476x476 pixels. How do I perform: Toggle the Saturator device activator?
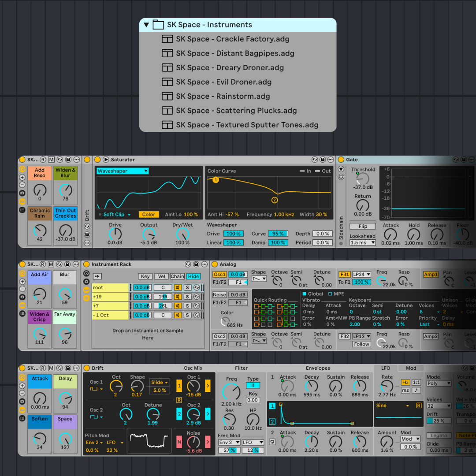98,160
